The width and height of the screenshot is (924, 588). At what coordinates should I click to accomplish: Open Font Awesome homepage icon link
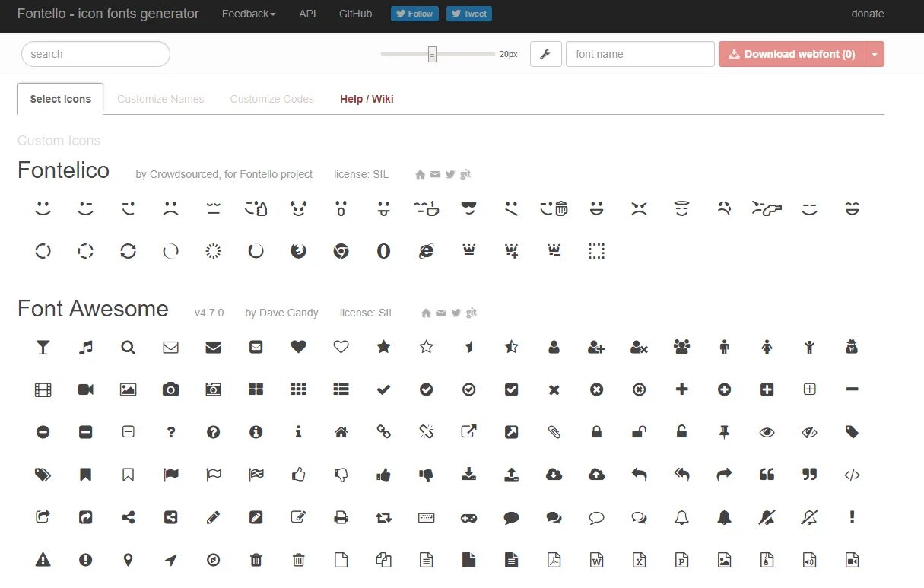(x=426, y=313)
